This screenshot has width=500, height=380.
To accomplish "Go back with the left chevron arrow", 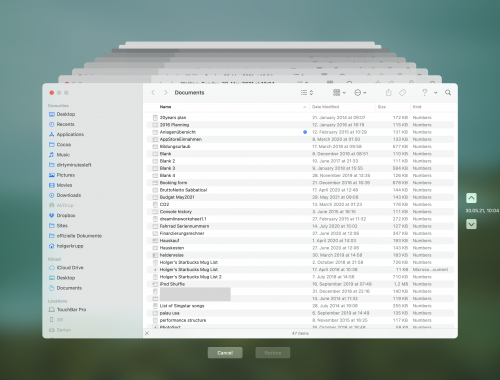I will [x=153, y=93].
